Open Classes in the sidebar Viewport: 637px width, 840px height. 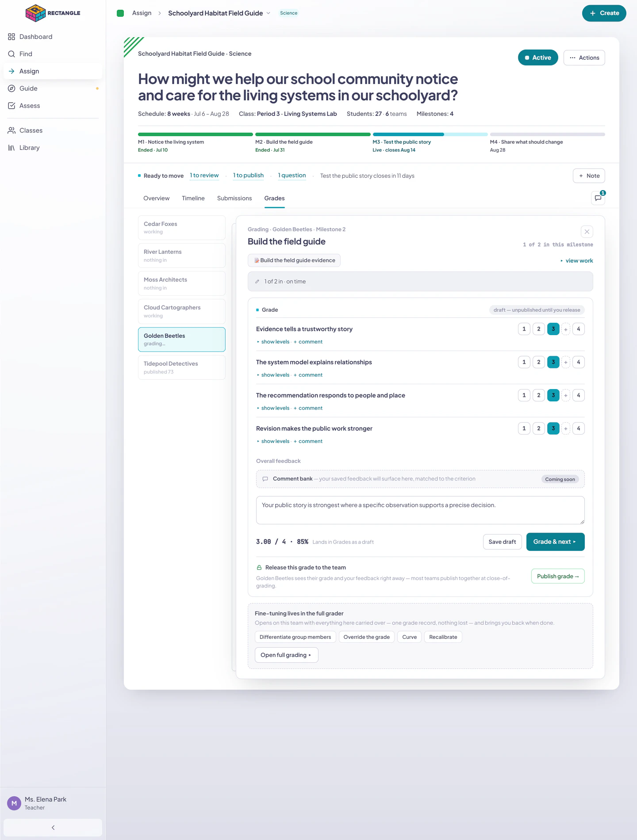point(53,130)
